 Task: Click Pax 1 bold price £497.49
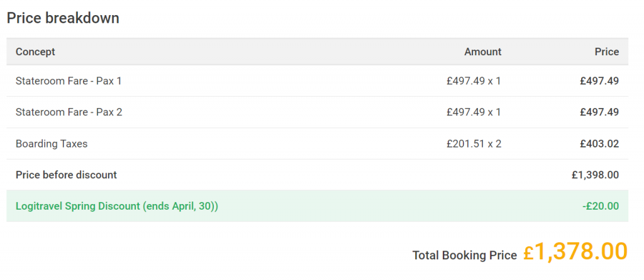599,81
